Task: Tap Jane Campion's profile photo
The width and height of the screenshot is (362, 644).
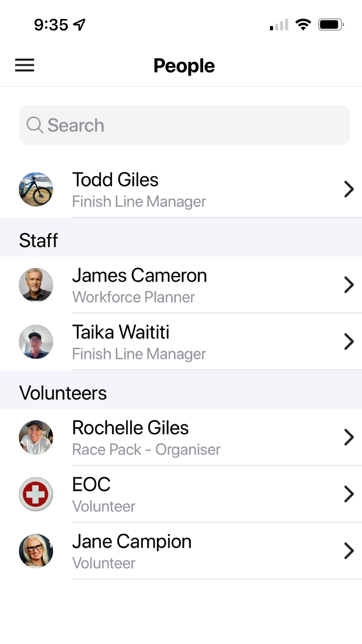Action: pyautogui.click(x=36, y=551)
